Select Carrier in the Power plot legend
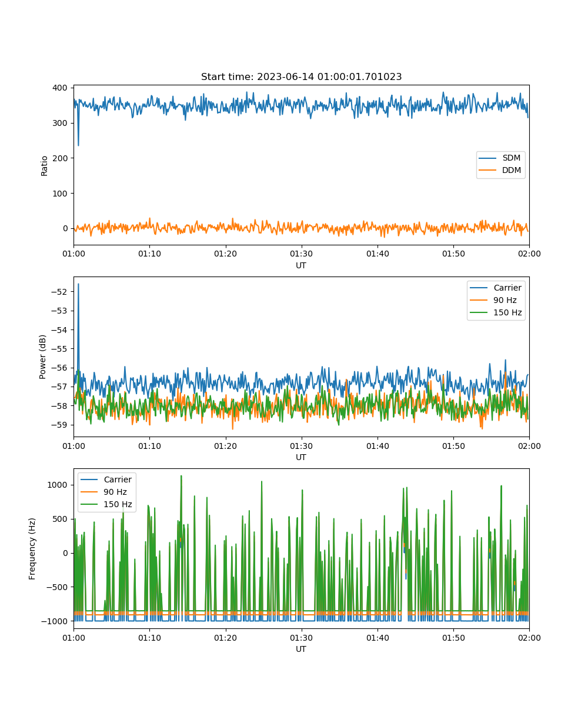The height and width of the screenshot is (706, 588). pyautogui.click(x=496, y=288)
